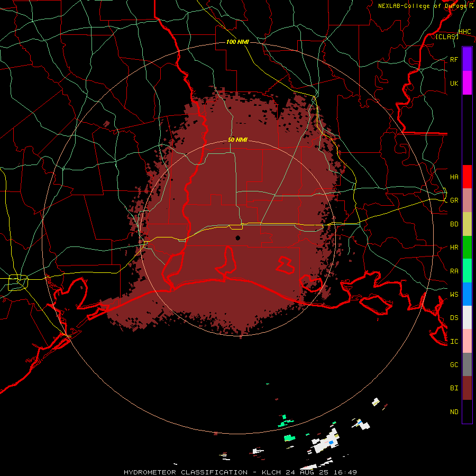Click the HR legend label
Viewport: 476px width, 476px height.
454,248
